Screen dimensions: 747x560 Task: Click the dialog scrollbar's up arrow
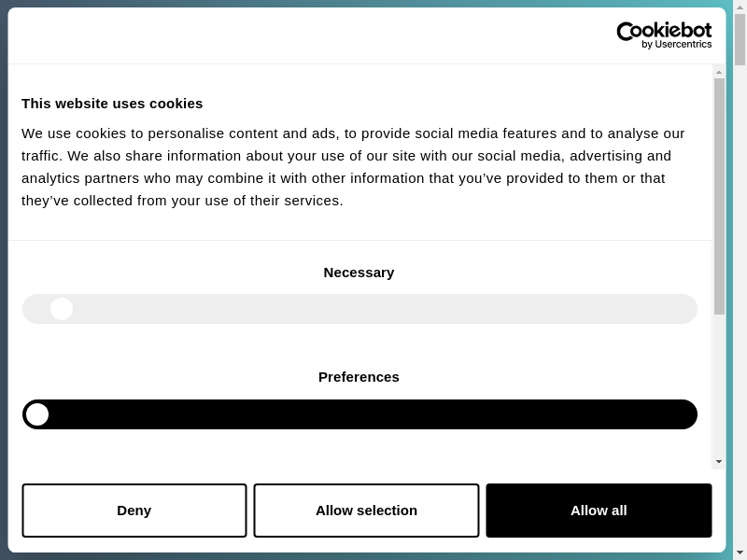[x=719, y=72]
